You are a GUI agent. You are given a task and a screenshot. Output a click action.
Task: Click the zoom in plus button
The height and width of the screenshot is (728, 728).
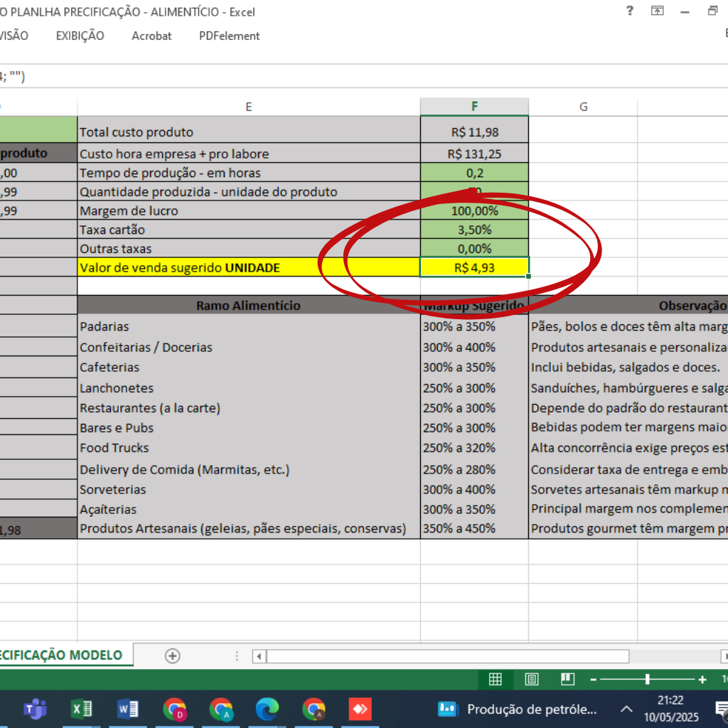coord(702,679)
